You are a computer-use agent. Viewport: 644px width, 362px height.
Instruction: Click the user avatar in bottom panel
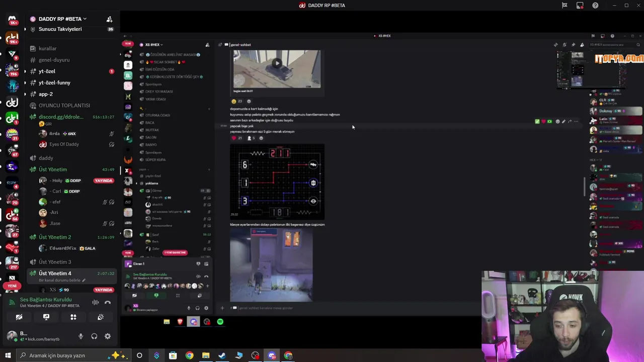pos(12,336)
